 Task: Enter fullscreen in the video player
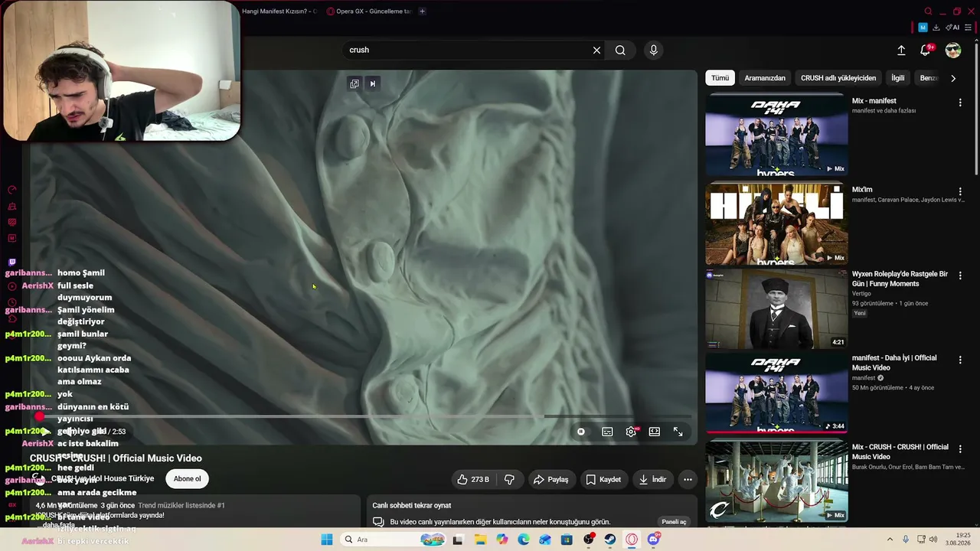[x=678, y=432]
